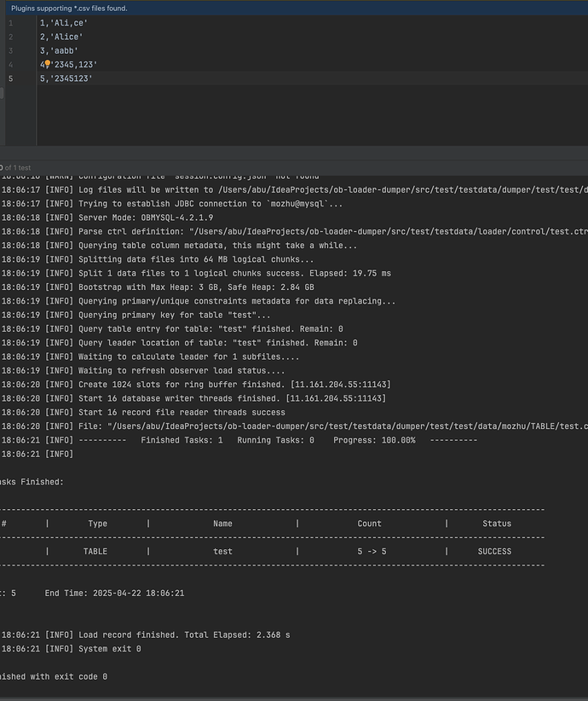Click the 'Progress: 100.00%' text in the log
588x701 pixels.
click(374, 440)
